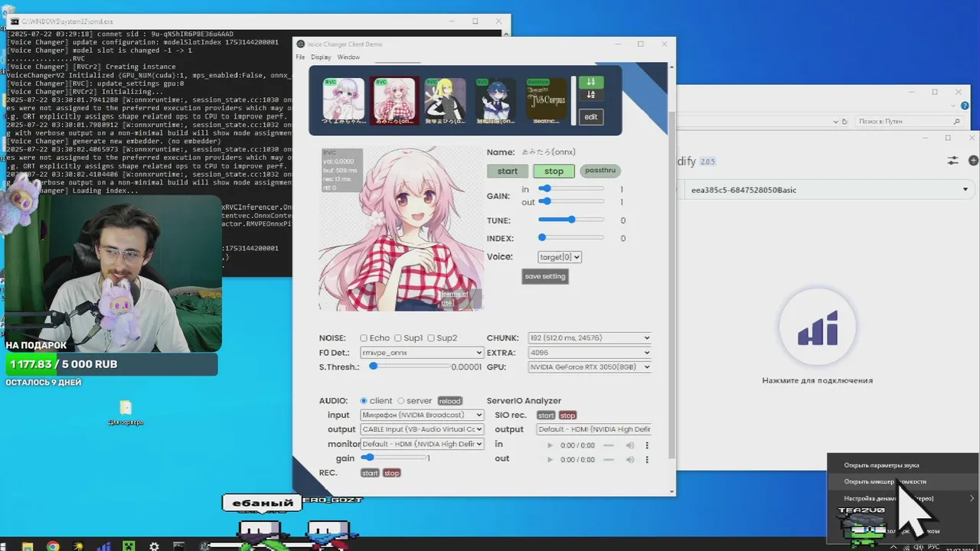Adjust the GAIN out slider
Viewport: 980px width, 551px height.
coord(570,201)
